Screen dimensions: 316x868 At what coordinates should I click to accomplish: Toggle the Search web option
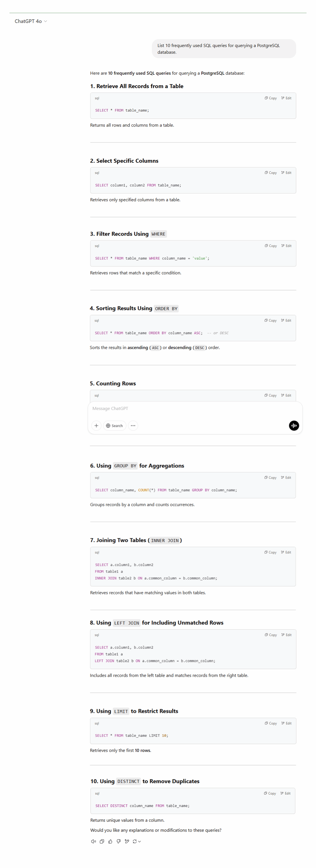(114, 425)
